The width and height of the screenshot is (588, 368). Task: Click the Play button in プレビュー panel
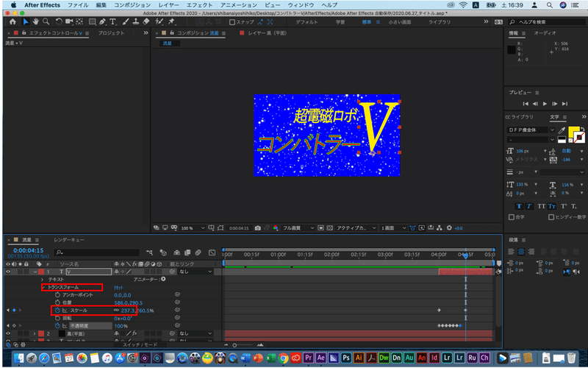tap(545, 104)
